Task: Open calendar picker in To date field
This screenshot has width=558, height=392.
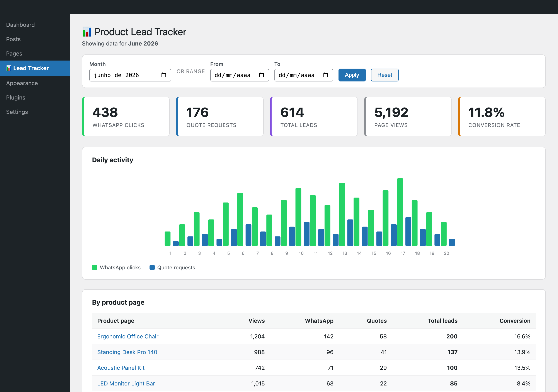Action: 326,75
